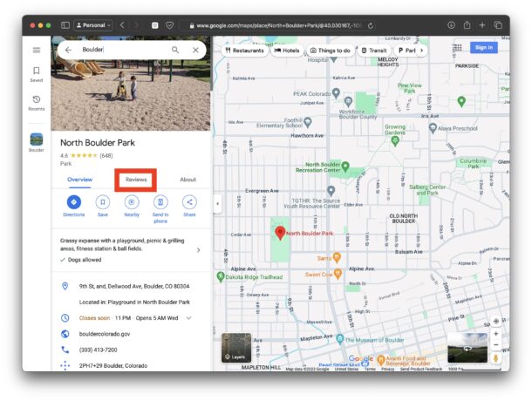Save North Boulder Park to list

coord(103,202)
